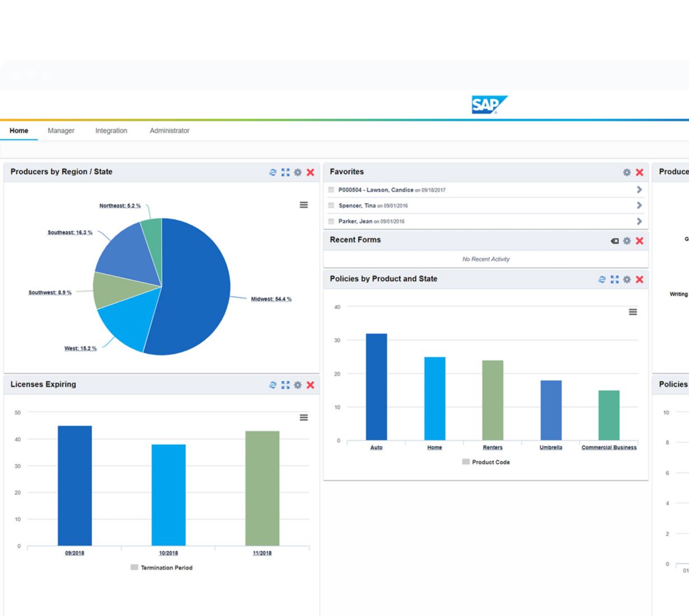
Task: Expand the Lawson, Candice favorite entry chevron
Action: 639,190
